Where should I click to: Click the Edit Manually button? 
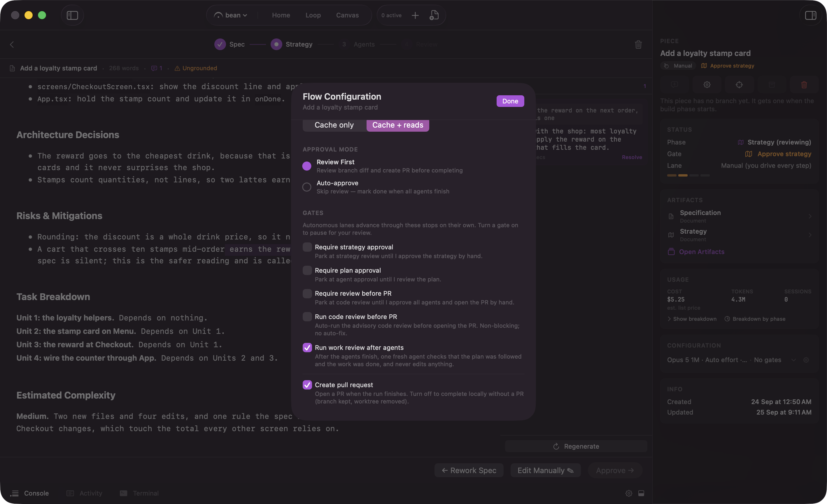(545, 471)
